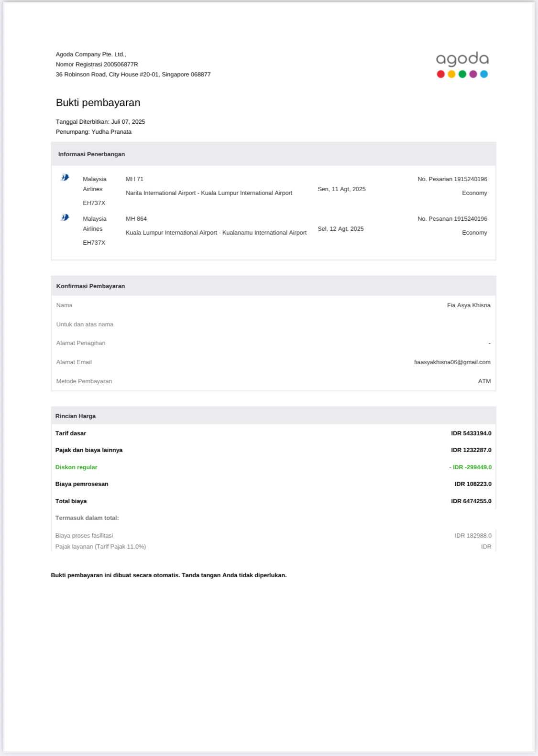This screenshot has width=538, height=756.
Task: Click the agoda wordmark logo
Action: click(462, 59)
